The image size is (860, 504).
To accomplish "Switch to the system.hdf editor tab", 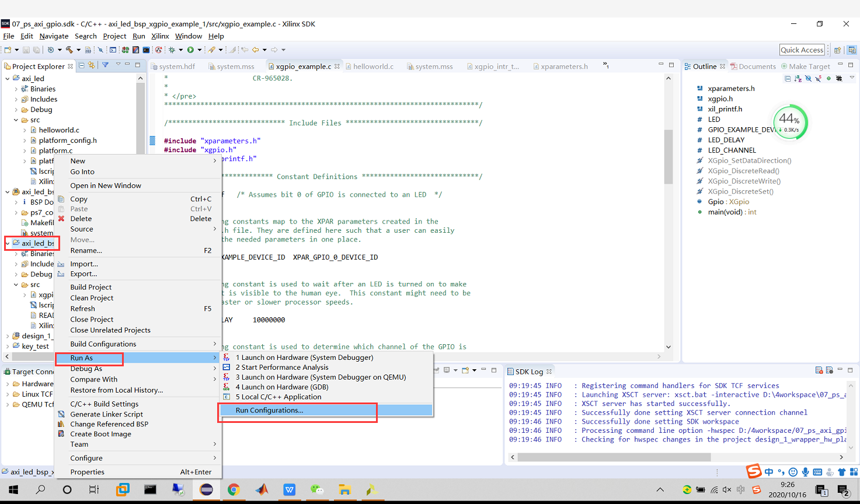I will coord(173,66).
